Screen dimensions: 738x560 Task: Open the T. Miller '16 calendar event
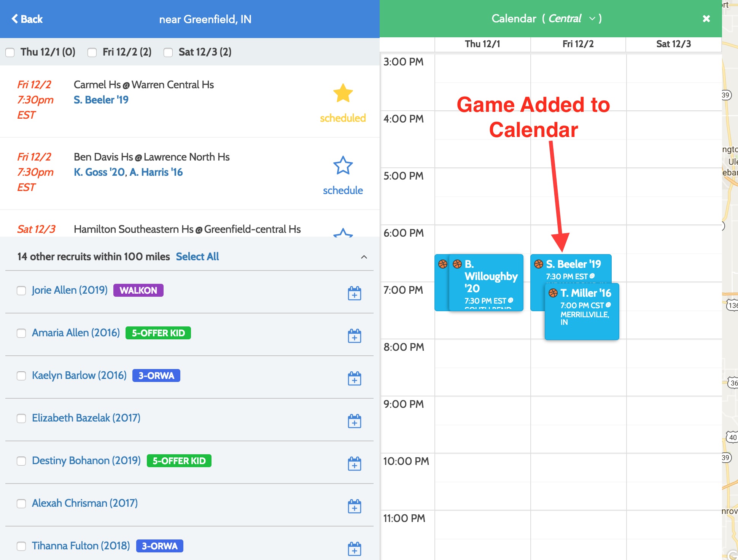pyautogui.click(x=582, y=311)
